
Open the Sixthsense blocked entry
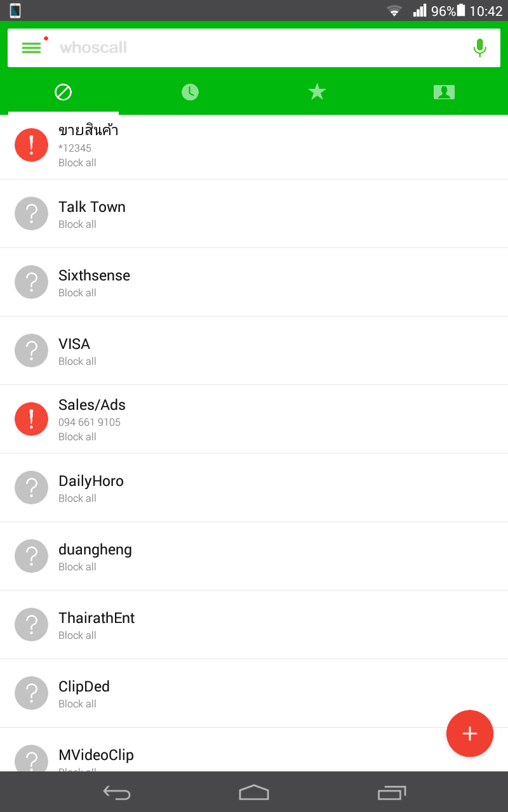click(x=254, y=282)
